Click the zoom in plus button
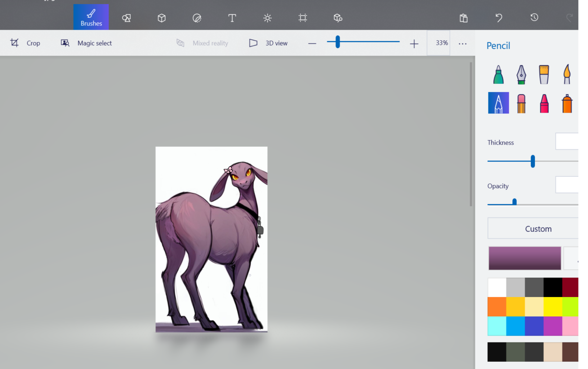588x369 pixels. (x=414, y=44)
